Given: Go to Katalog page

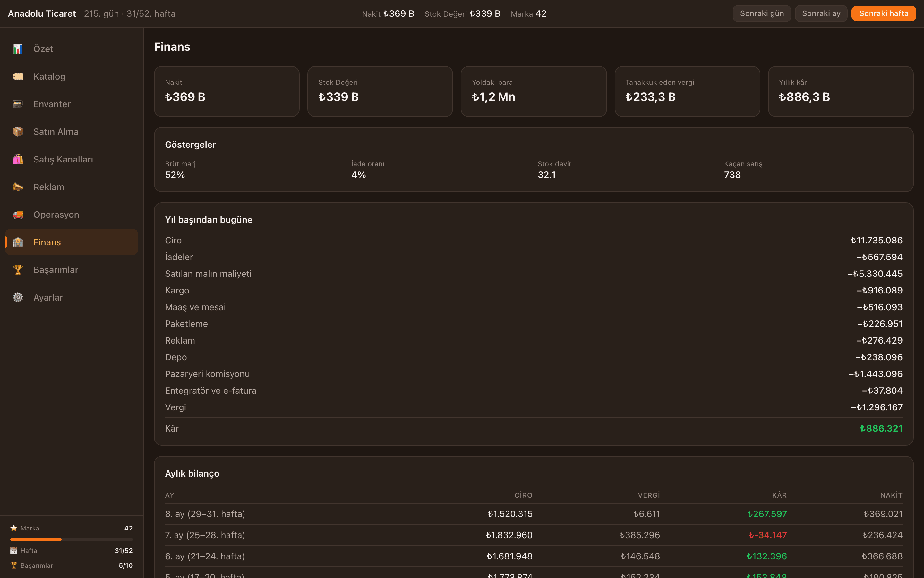Looking at the screenshot, I should (x=72, y=76).
